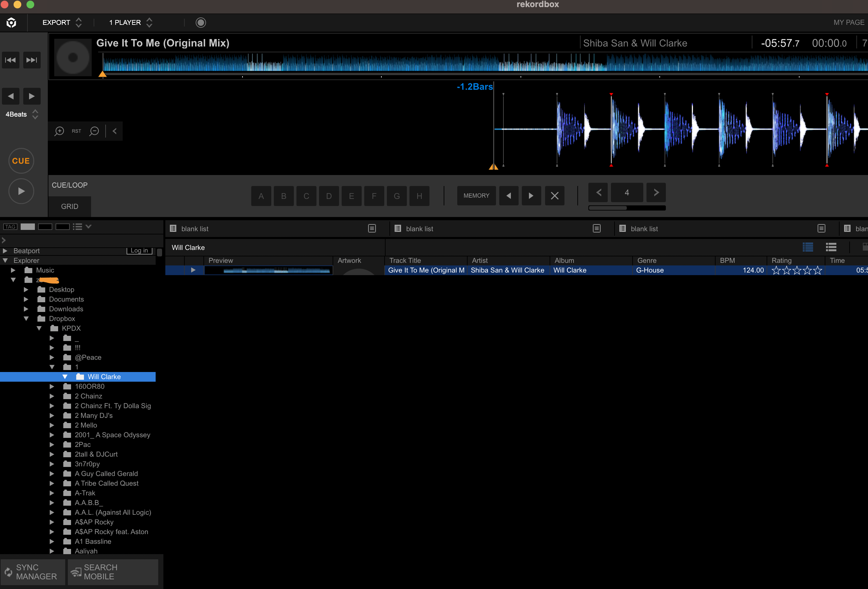Screen dimensions: 868x589
Task: Delete memory cue with X button
Action: tap(554, 196)
